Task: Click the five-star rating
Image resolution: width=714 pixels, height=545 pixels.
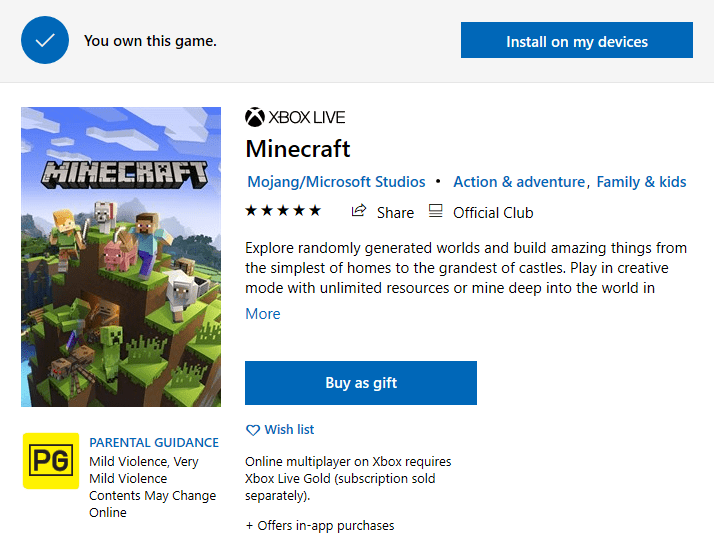Action: point(283,211)
